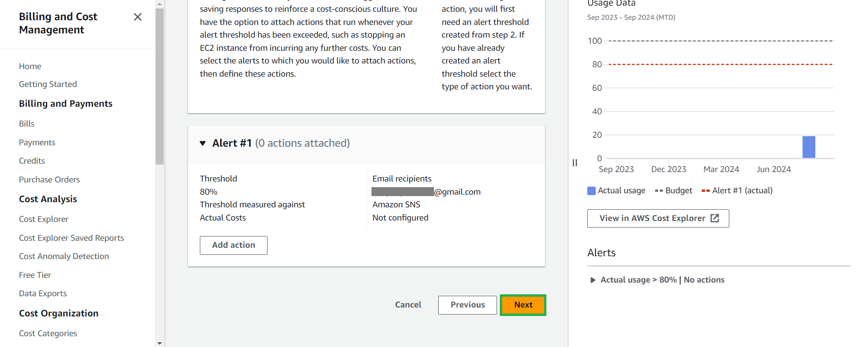Click the Previous button
Image resolution: width=868 pixels, height=347 pixels.
[x=467, y=305]
